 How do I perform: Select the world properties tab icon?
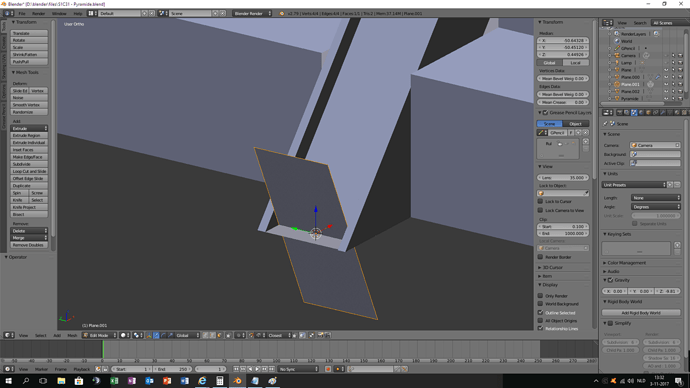tap(641, 113)
